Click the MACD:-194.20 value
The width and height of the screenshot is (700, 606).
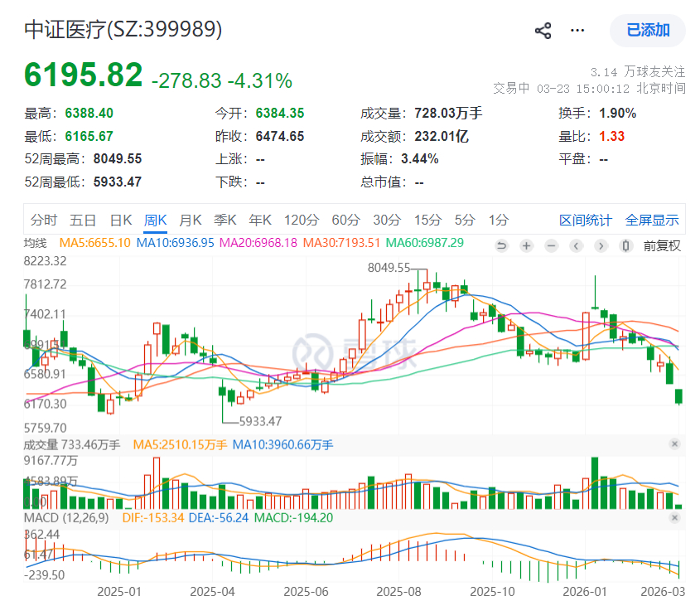293,518
